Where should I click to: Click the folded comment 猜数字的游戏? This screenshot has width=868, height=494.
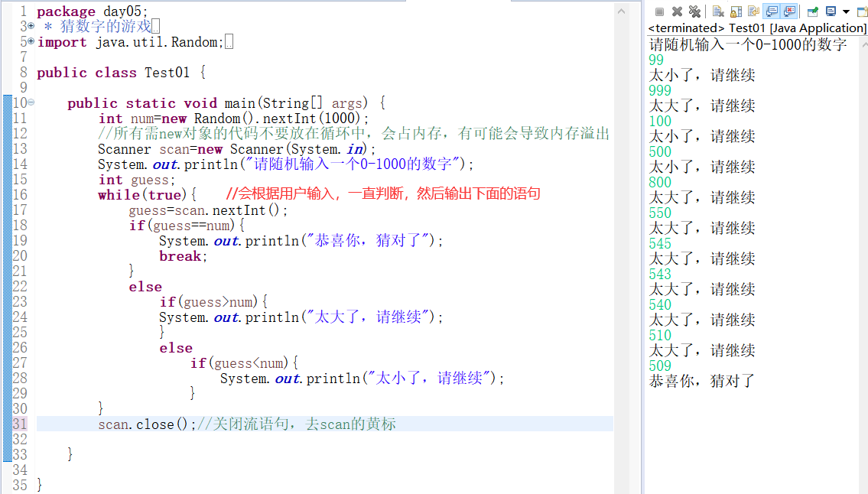click(x=106, y=26)
